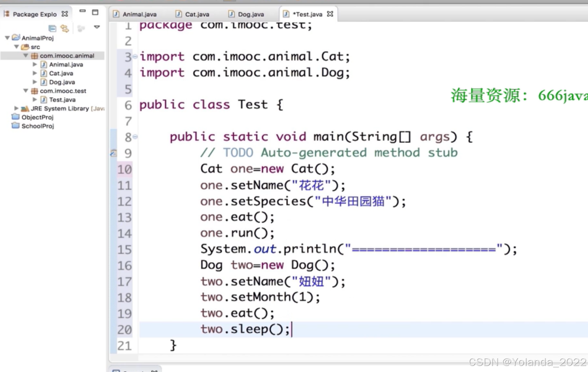The height and width of the screenshot is (372, 588).
Task: Click the AnimalProj open project icon
Action: click(x=16, y=38)
